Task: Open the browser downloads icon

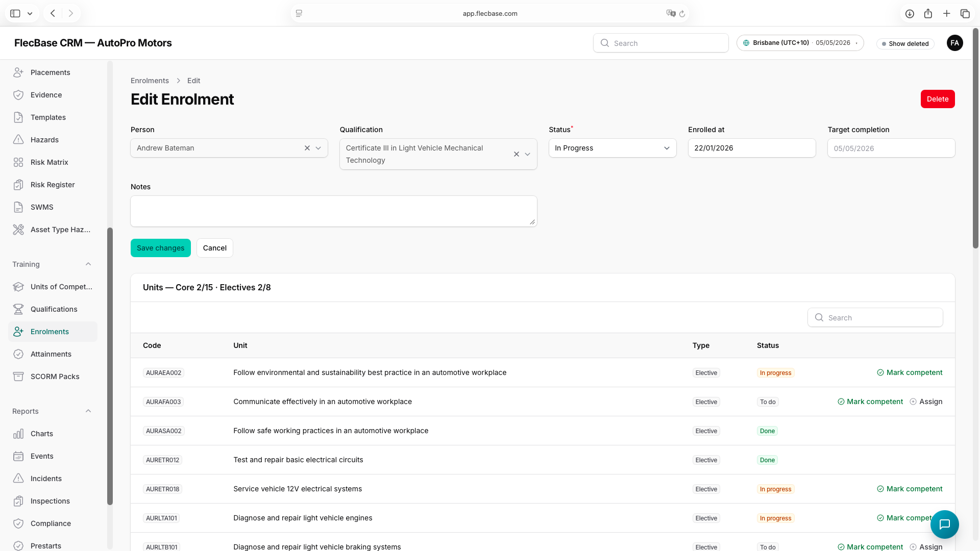Action: tap(910, 14)
